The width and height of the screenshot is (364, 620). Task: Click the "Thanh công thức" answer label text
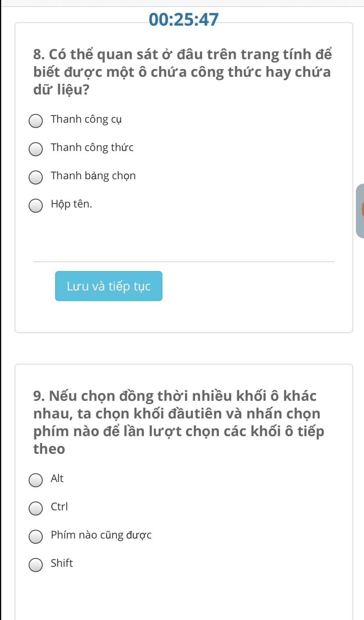click(x=92, y=147)
